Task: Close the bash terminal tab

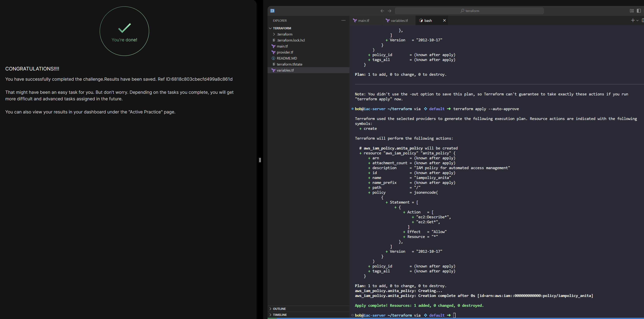Action: click(x=444, y=21)
